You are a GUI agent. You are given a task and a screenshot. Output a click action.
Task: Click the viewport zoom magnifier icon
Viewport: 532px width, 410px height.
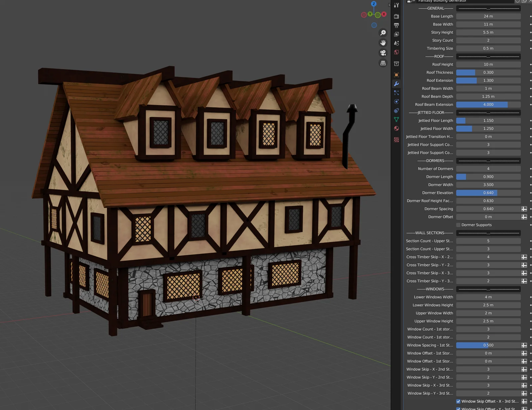point(383,33)
